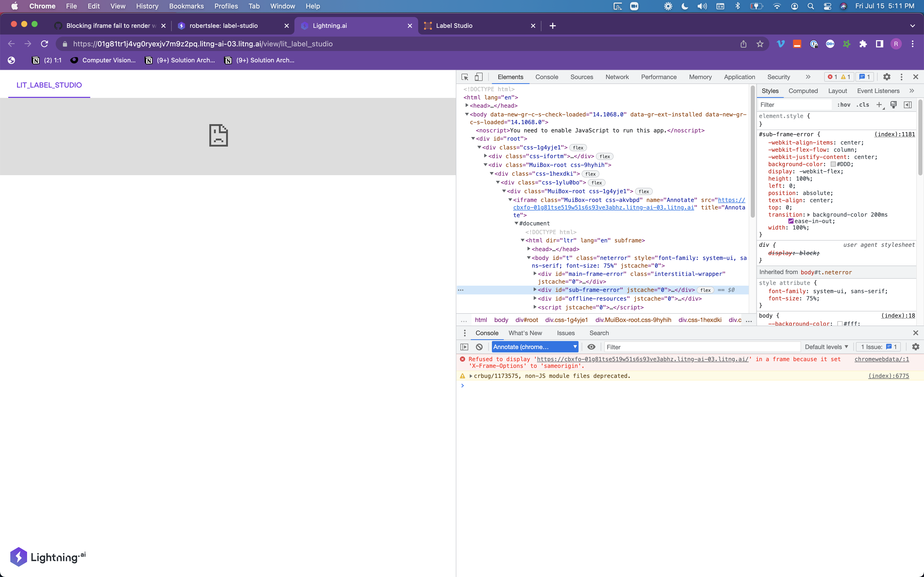Screen dimensions: 924x577
Task: Toggle :hov element state editor
Action: click(x=844, y=105)
